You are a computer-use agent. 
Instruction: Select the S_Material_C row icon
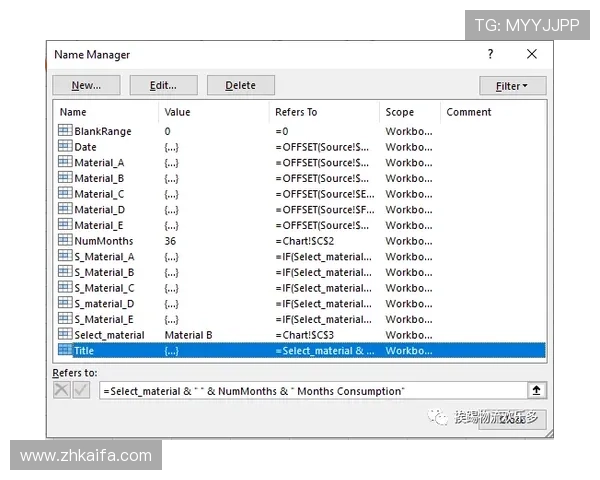click(x=65, y=288)
